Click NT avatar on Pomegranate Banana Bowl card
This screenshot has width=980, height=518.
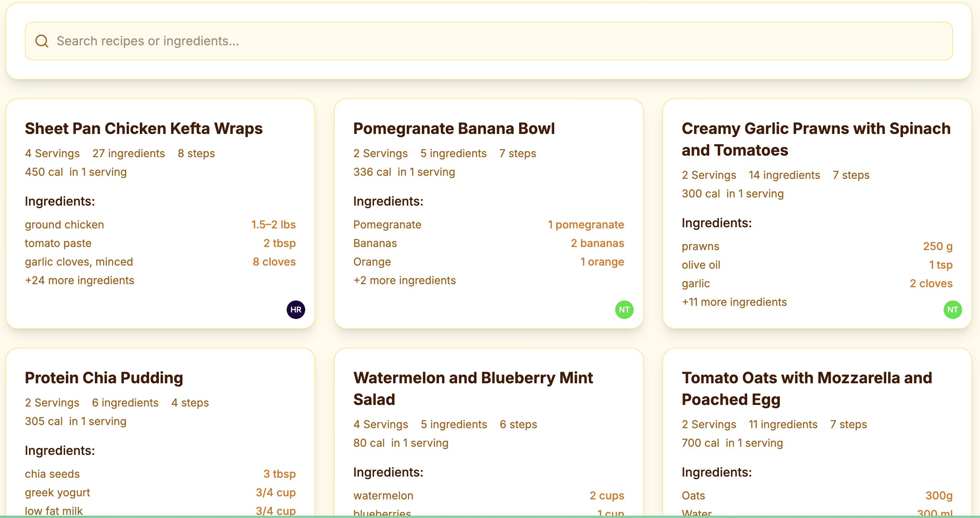(x=624, y=310)
